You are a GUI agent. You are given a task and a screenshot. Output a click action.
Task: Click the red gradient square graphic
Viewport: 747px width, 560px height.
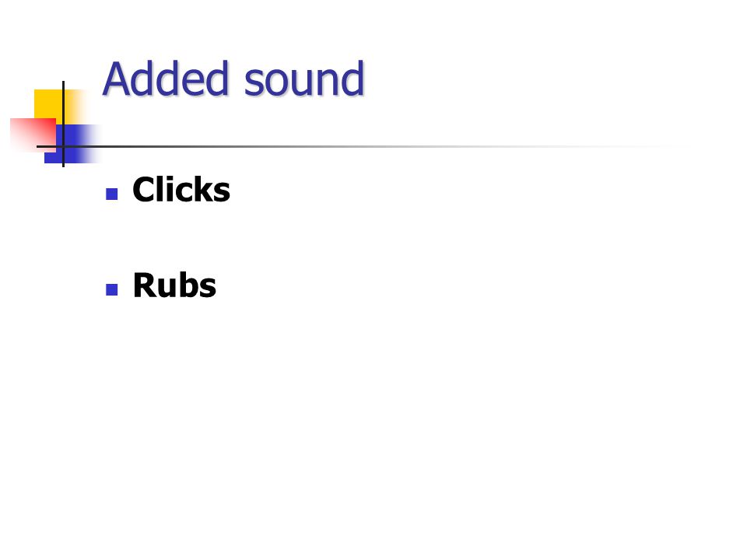pyautogui.click(x=33, y=135)
